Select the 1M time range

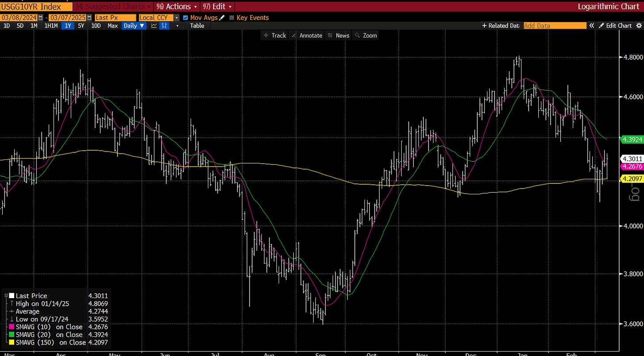34,26
